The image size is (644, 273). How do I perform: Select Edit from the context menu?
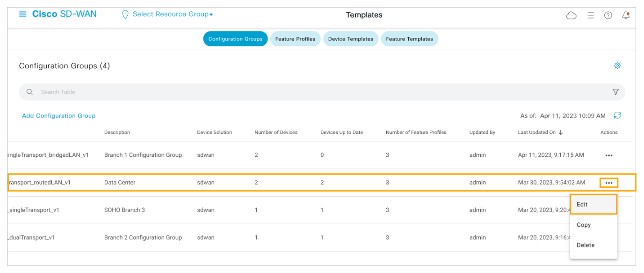[x=582, y=205]
